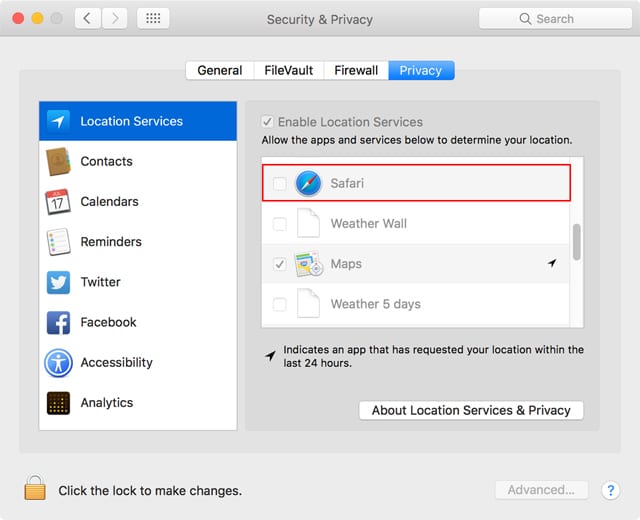The width and height of the screenshot is (640, 520).
Task: Choose Reminders in the privacy list
Action: (110, 242)
